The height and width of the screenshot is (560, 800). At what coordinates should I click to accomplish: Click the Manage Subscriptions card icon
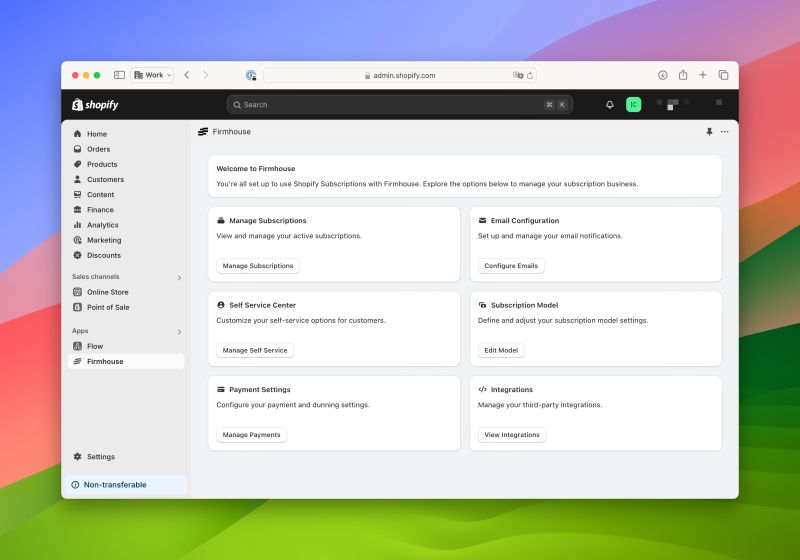pyautogui.click(x=221, y=221)
